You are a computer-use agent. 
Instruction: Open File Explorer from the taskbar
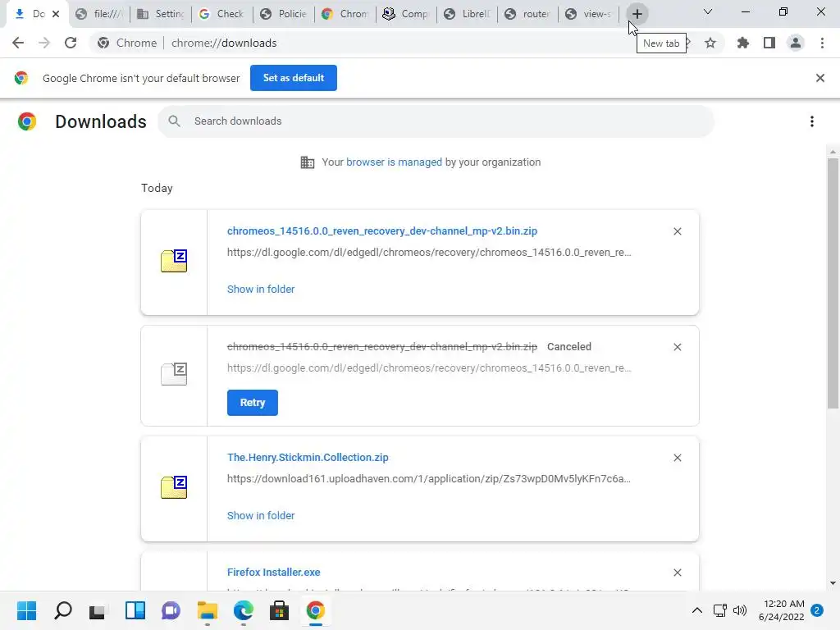click(x=208, y=610)
